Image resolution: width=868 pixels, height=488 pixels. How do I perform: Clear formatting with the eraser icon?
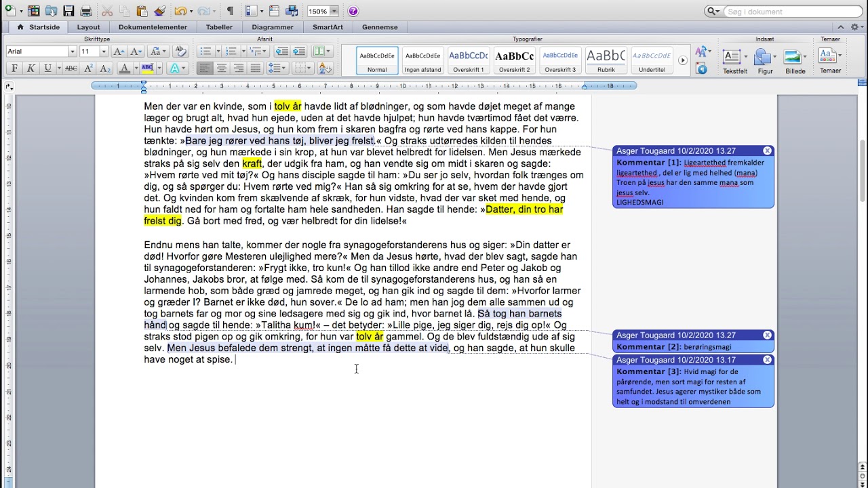pyautogui.click(x=180, y=52)
